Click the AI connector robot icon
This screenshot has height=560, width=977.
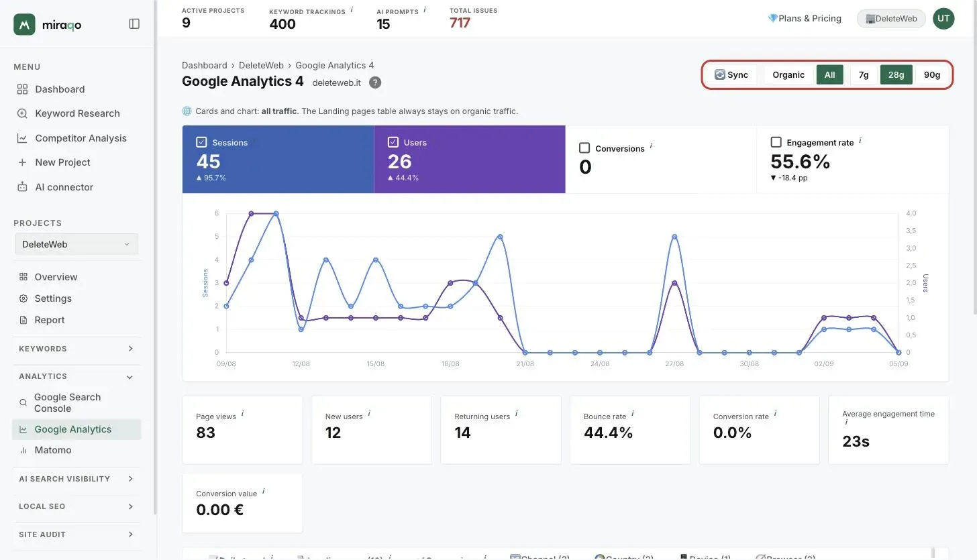pos(22,187)
